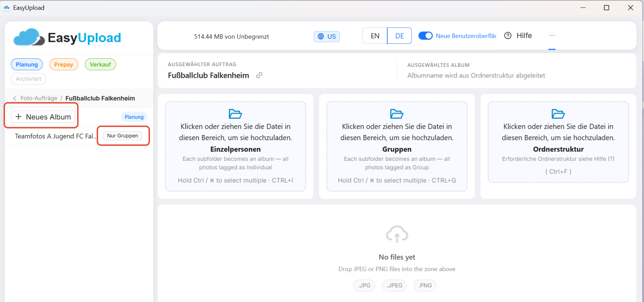Viewport: 644px width, 302px height.
Task: Click the EasyUpload cloud logo
Action: tap(29, 37)
